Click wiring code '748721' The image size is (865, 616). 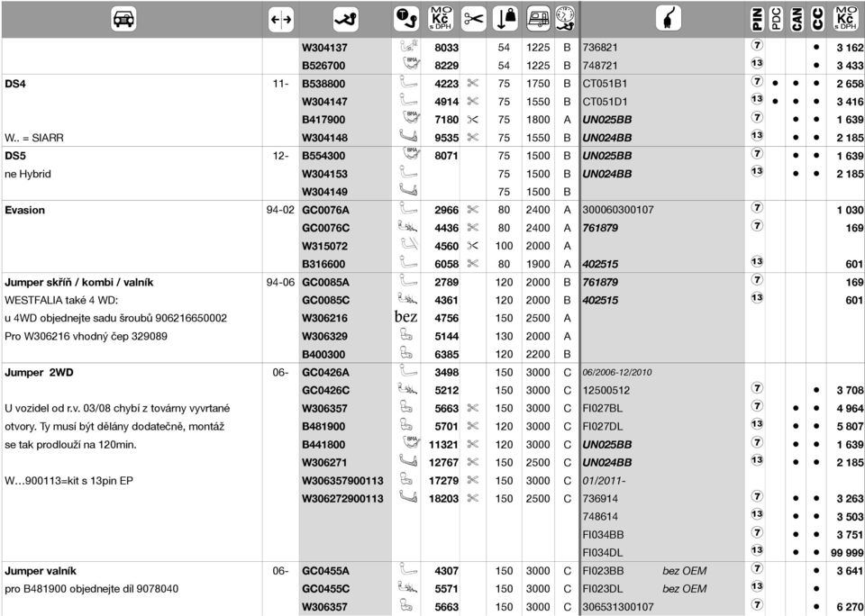click(600, 66)
